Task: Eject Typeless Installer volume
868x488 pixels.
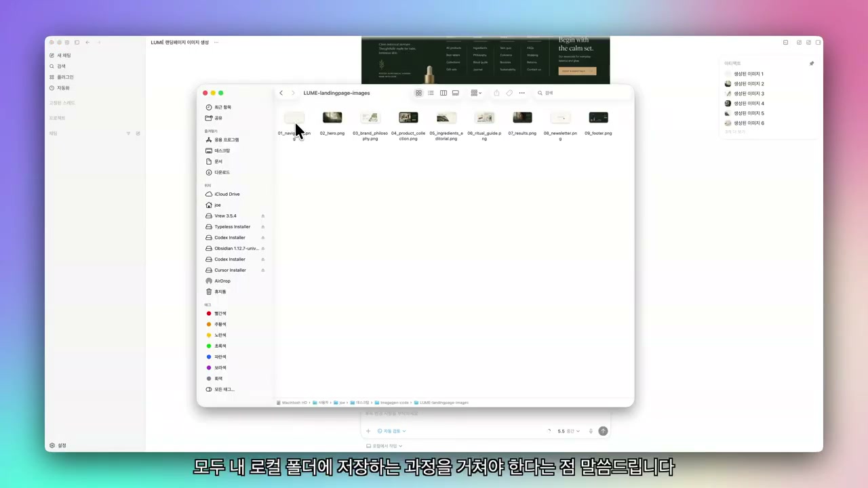Action: pyautogui.click(x=262, y=226)
